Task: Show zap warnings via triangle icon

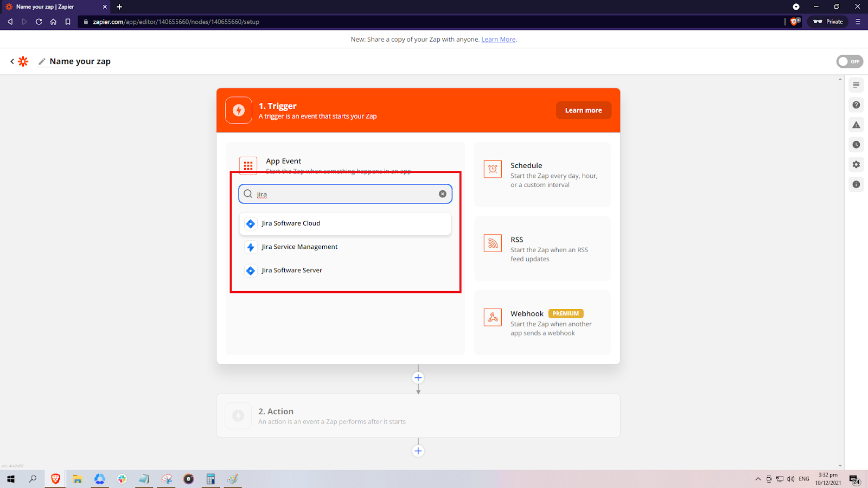Action: click(856, 125)
